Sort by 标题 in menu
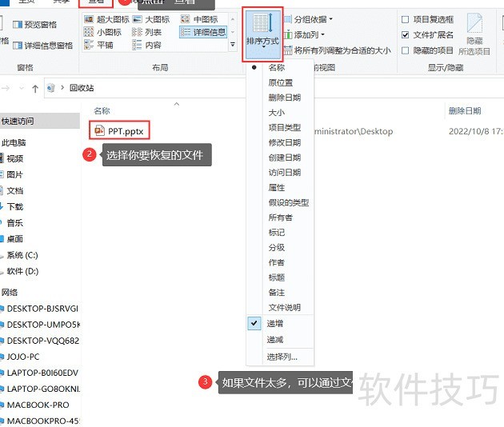 tap(277, 277)
